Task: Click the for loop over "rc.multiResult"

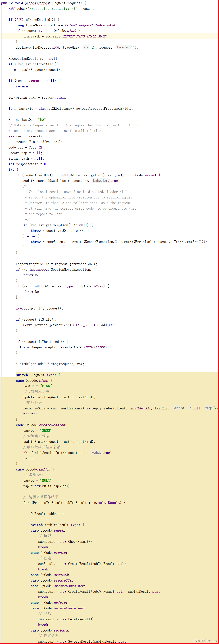Action: 75,503
